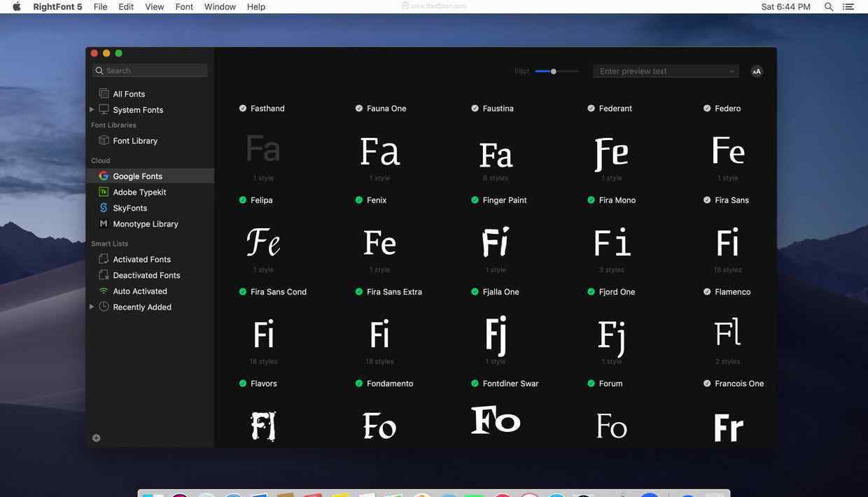
Task: Select Deactivated Fonts label in sidebar
Action: 146,275
